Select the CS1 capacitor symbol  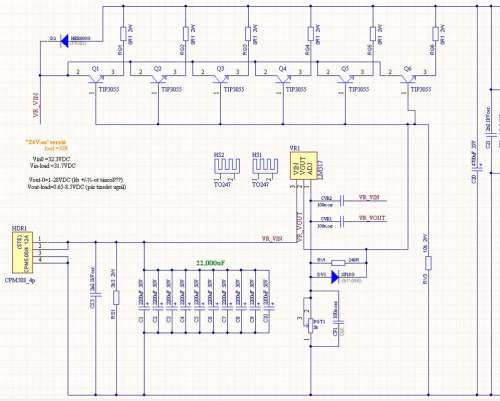tap(96, 296)
